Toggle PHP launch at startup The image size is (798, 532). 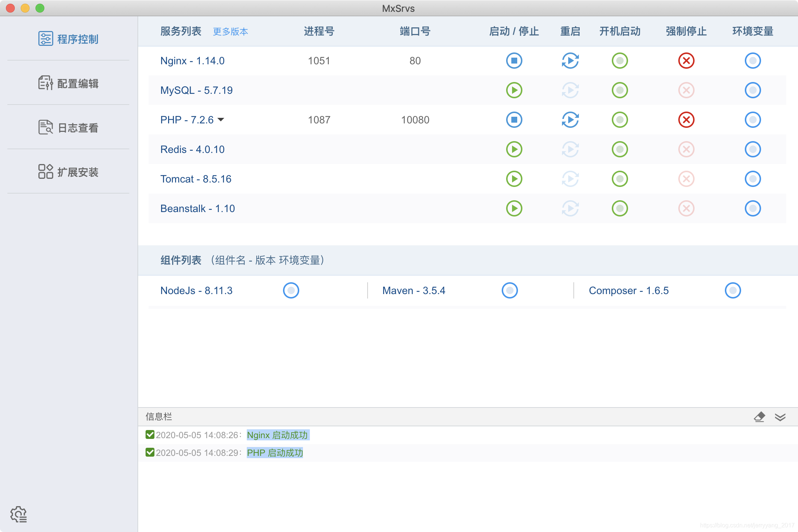620,120
